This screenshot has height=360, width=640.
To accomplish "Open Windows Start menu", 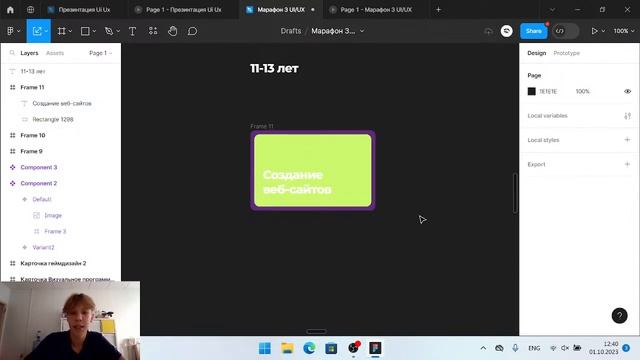I will pyautogui.click(x=264, y=348).
